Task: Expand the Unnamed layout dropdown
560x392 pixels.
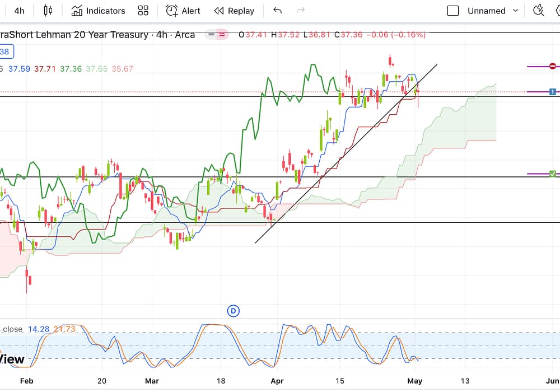Action: (x=493, y=11)
